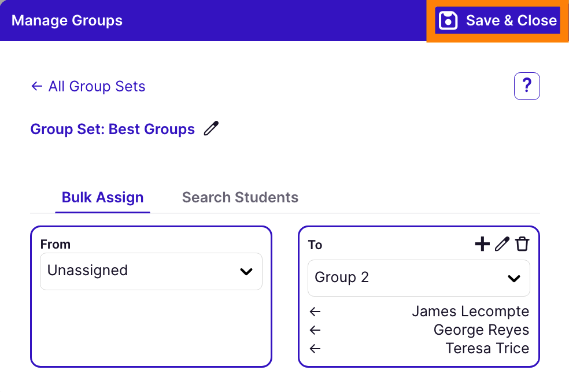Click Teresa Trice's name in the list

487,349
